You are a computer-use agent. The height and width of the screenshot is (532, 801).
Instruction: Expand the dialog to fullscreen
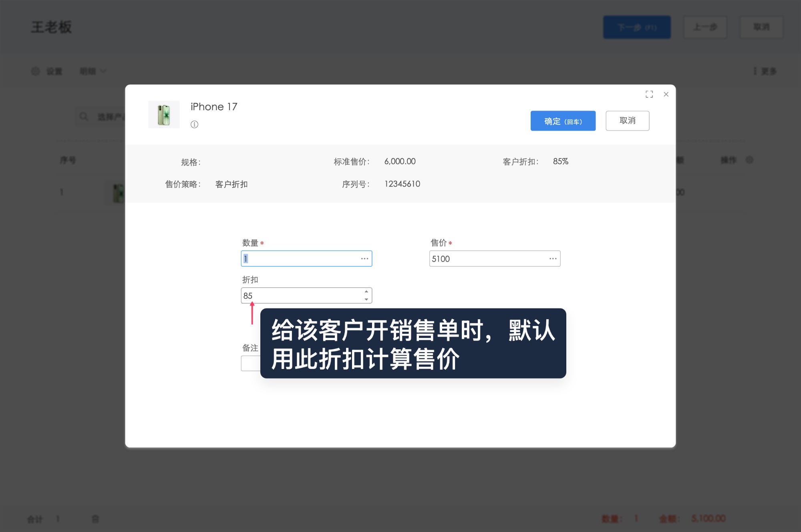pyautogui.click(x=649, y=94)
